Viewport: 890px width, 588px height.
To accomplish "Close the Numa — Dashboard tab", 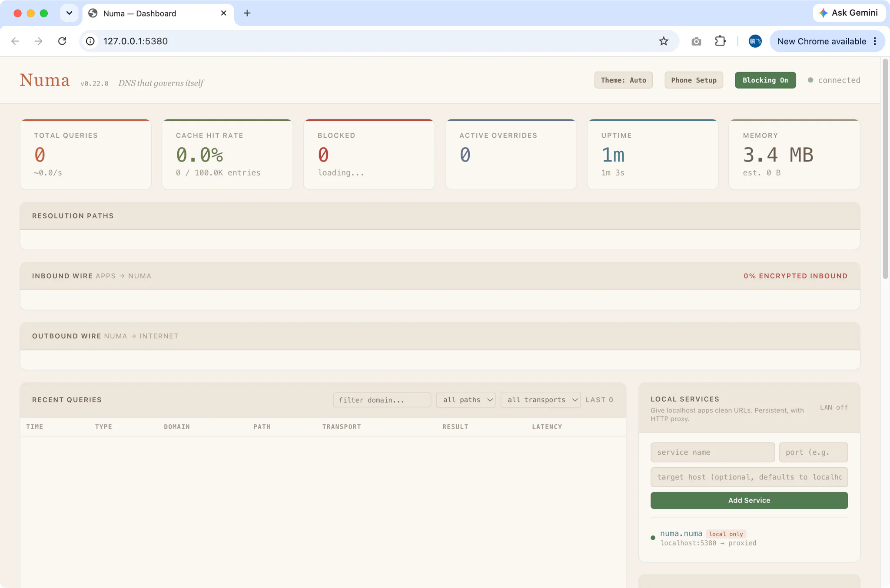I will pos(223,13).
